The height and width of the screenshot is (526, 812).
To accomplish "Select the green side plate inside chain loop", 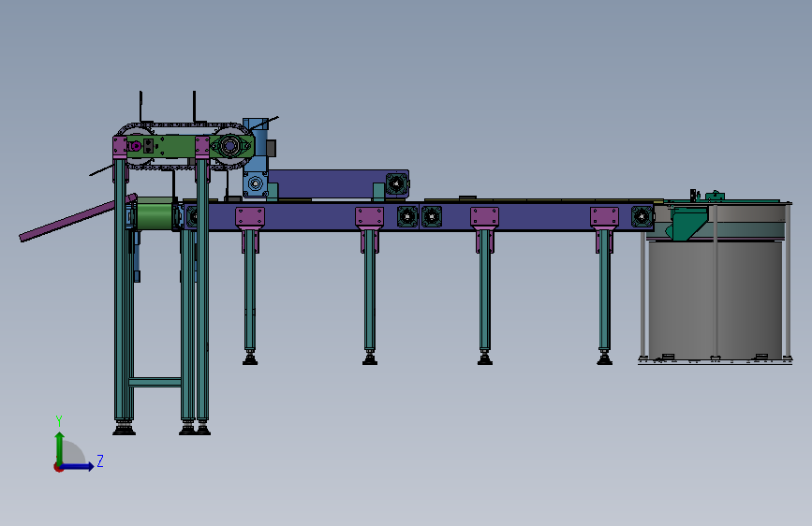I will (176, 146).
